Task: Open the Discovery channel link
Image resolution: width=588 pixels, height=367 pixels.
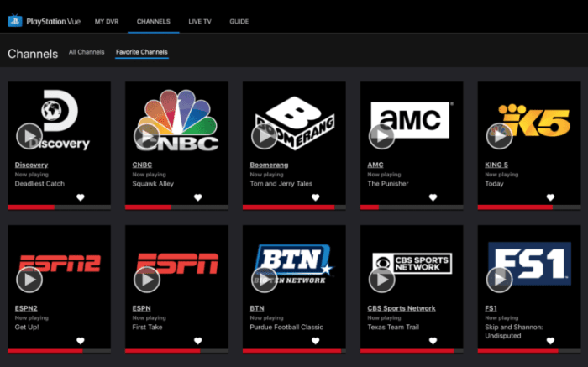Action: pyautogui.click(x=32, y=165)
